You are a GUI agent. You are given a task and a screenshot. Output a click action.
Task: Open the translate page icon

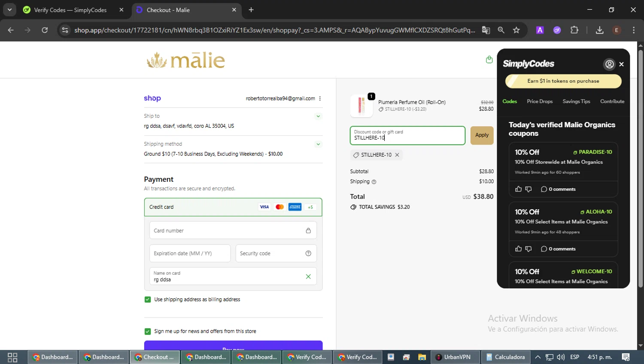point(486,30)
